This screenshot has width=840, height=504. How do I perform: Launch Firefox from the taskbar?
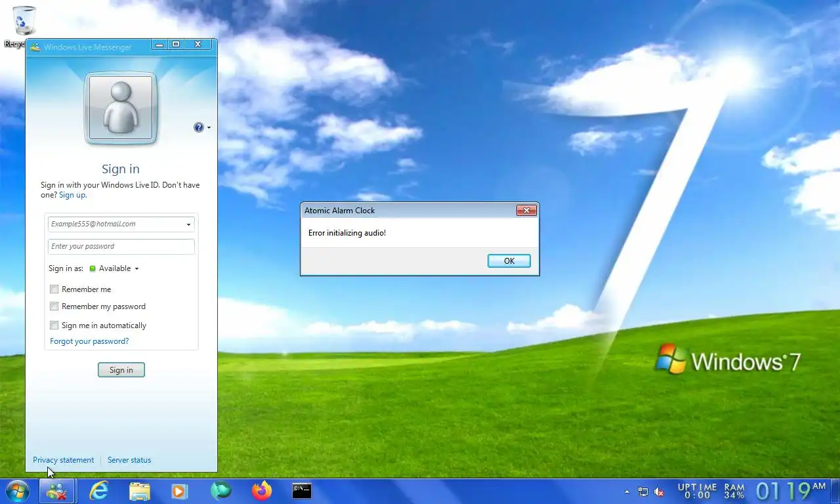(262, 491)
